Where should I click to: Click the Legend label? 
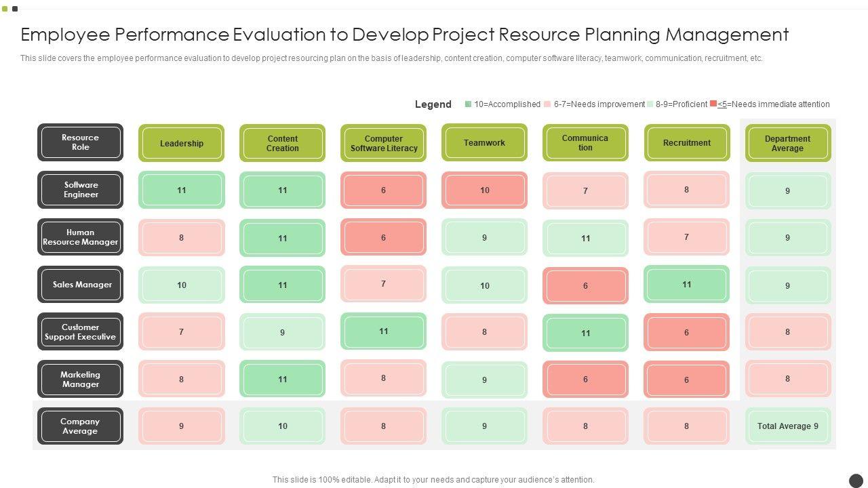click(433, 104)
